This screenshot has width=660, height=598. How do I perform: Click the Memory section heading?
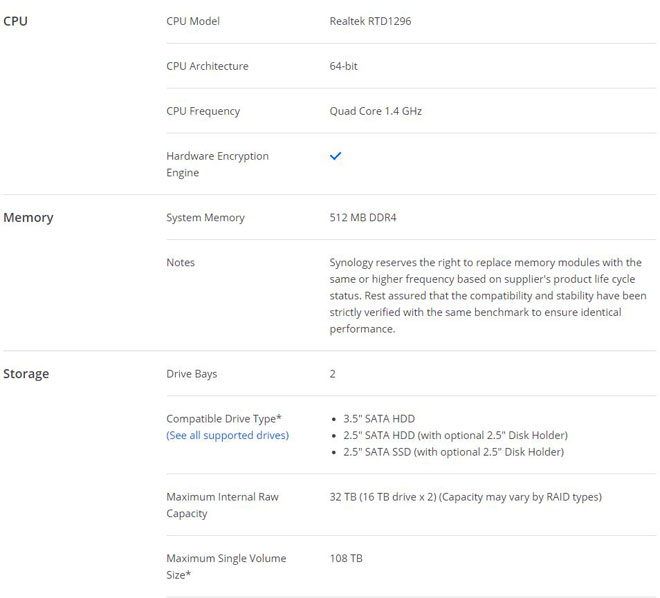(28, 218)
